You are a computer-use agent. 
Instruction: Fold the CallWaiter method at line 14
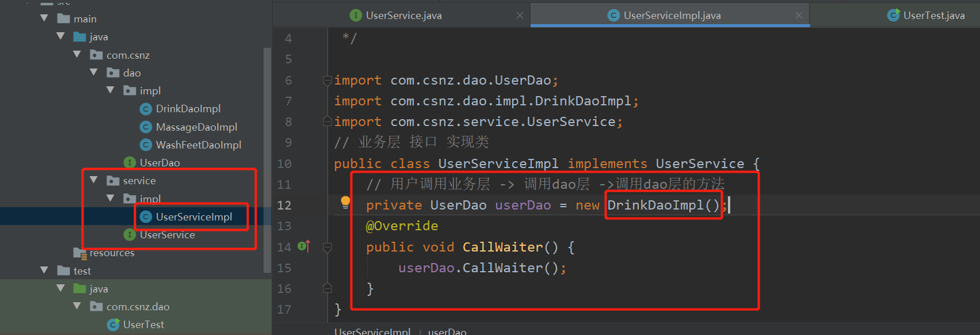(327, 248)
